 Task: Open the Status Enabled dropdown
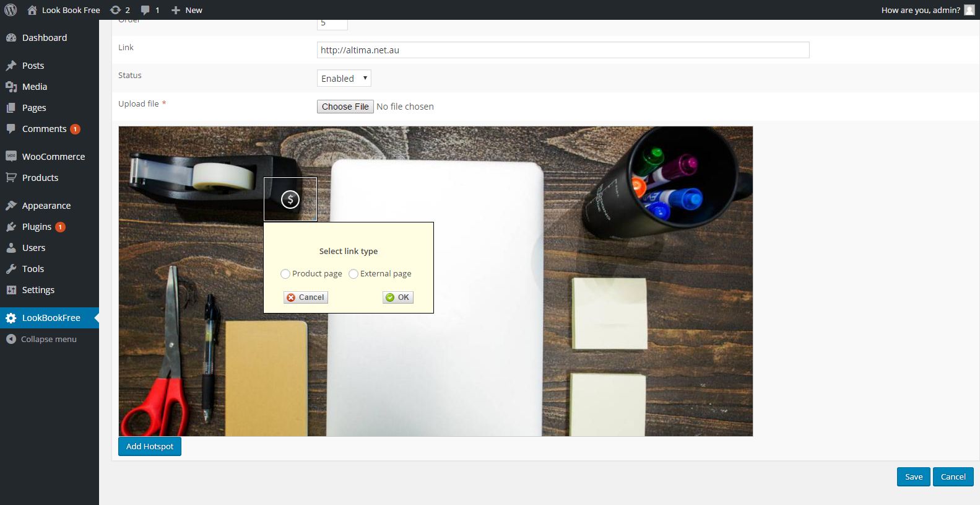point(344,79)
